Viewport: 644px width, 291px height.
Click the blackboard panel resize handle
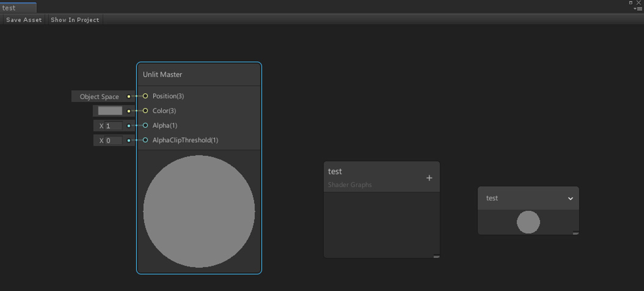coord(436,256)
